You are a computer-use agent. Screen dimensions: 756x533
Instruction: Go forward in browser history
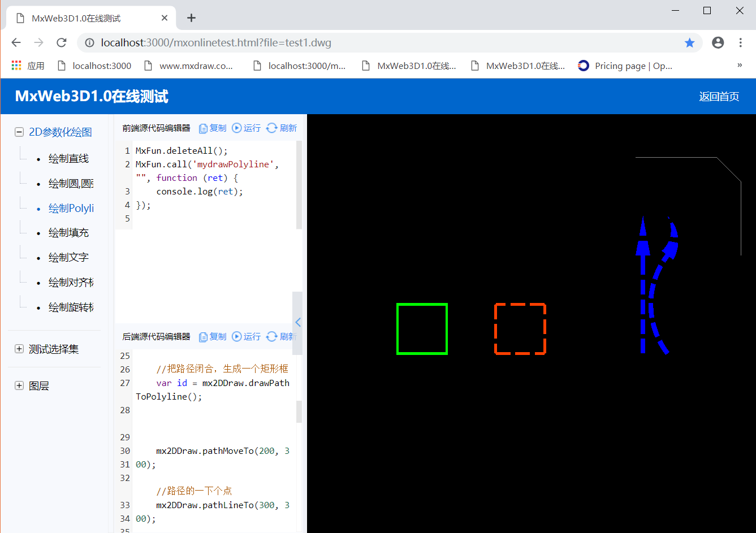(x=38, y=42)
